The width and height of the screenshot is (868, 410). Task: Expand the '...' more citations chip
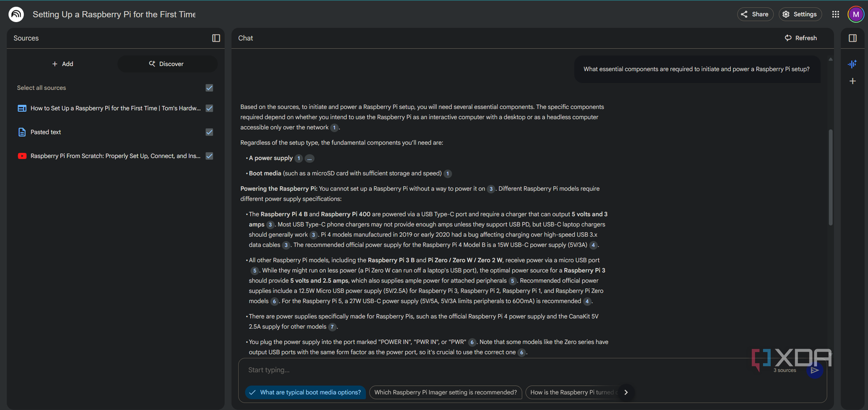(x=310, y=158)
